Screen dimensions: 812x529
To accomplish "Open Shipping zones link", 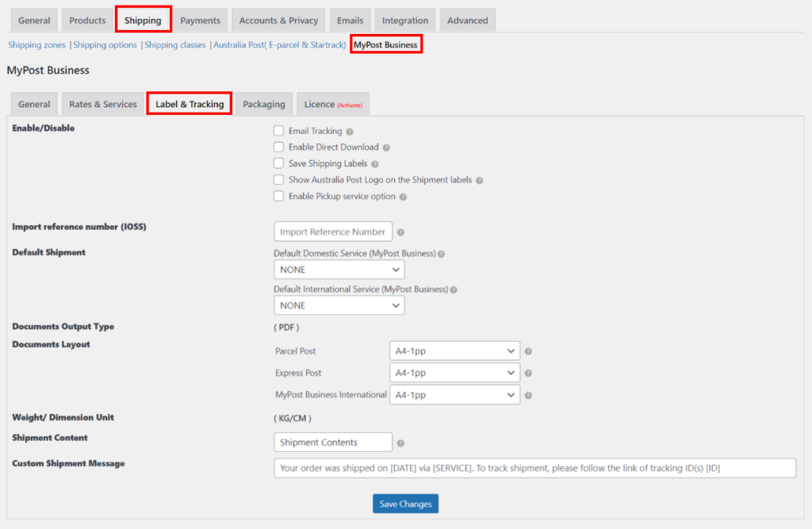I will tap(36, 44).
